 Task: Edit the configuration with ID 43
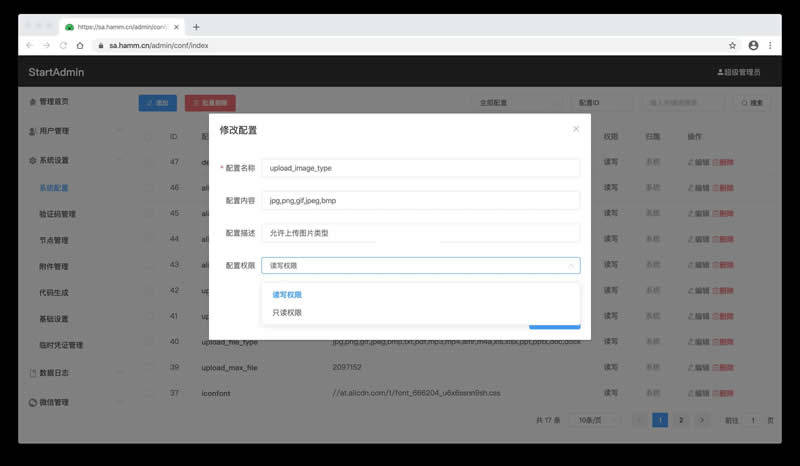pos(698,265)
